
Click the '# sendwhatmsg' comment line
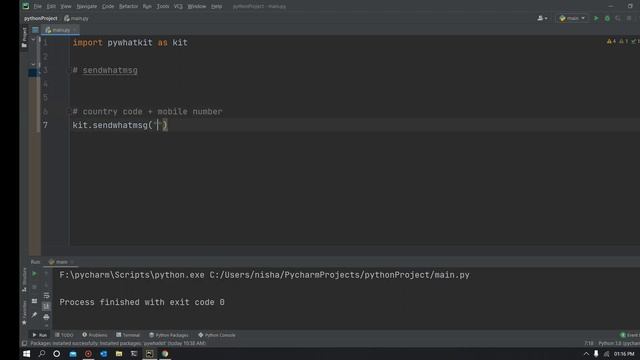(x=105, y=70)
